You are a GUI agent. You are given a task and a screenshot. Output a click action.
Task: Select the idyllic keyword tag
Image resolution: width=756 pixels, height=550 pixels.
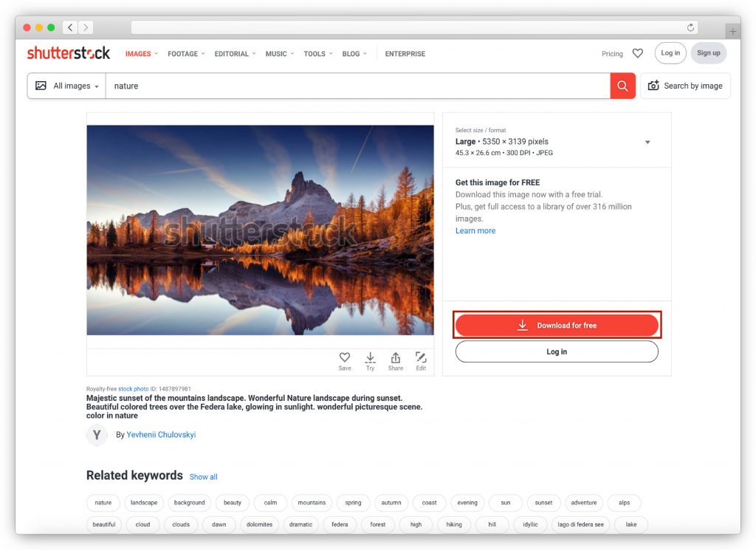530,524
